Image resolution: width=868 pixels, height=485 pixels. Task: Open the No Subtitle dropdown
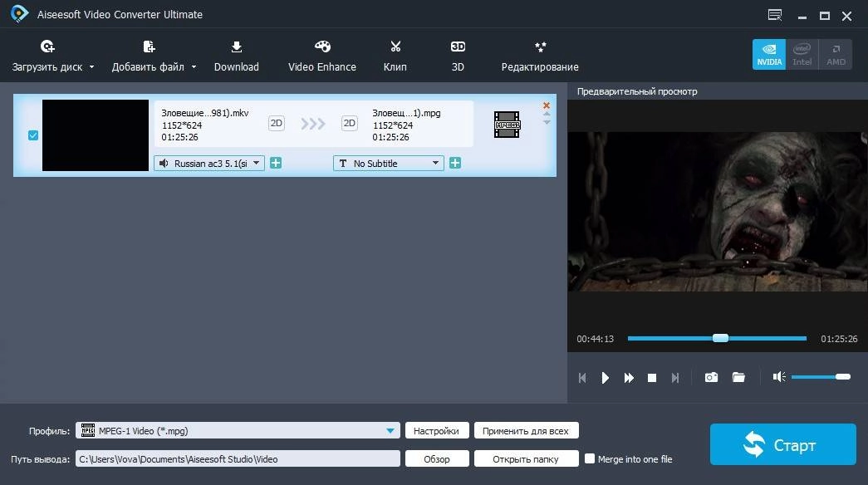pyautogui.click(x=389, y=164)
